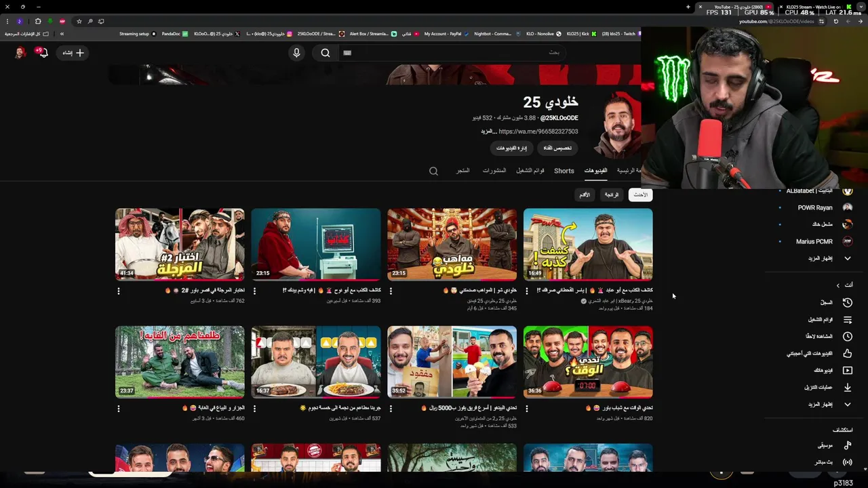The width and height of the screenshot is (868, 488).
Task: Play the 36:36 time challenge thumbnail
Action: click(x=588, y=362)
